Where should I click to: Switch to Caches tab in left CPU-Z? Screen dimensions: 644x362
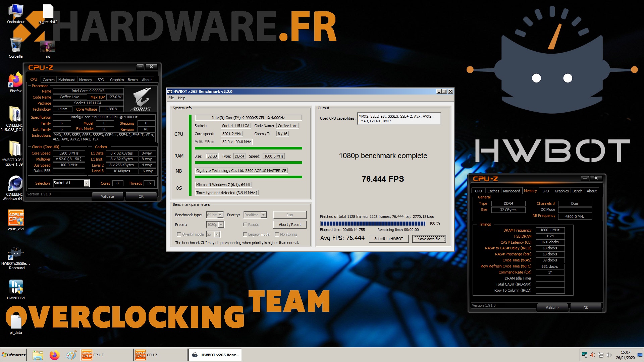point(48,80)
